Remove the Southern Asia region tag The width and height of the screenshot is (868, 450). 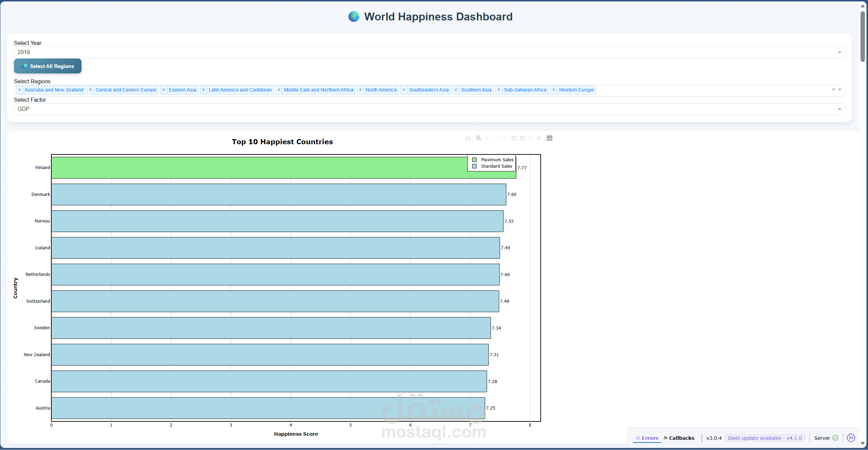(x=456, y=90)
